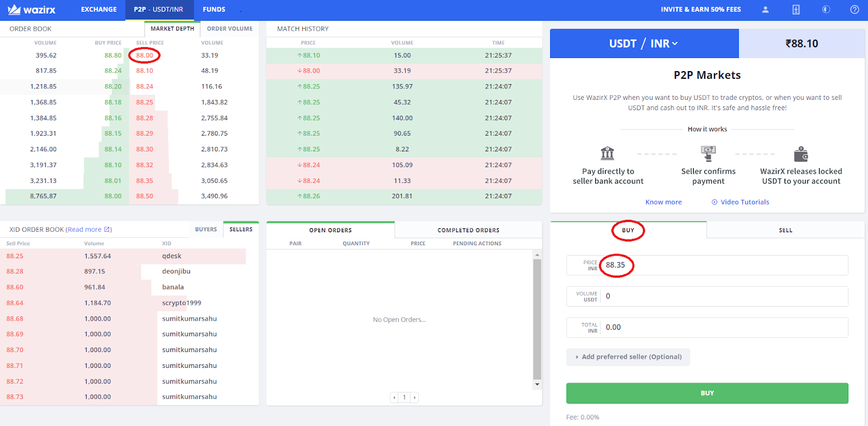Select buy price 88.01 in order book
Viewport: 868px width, 426px height.
(x=113, y=181)
